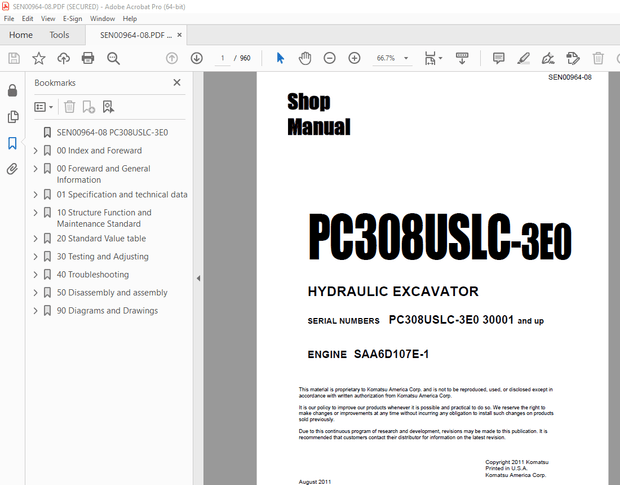Expand 00 Foreward and General Information bookmark
Image resolution: width=620 pixels, height=485 pixels.
(x=36, y=169)
